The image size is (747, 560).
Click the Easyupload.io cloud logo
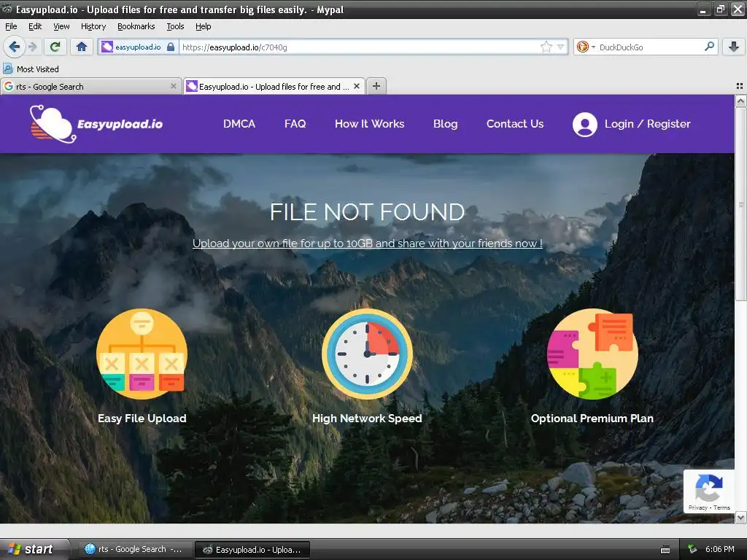tap(96, 124)
